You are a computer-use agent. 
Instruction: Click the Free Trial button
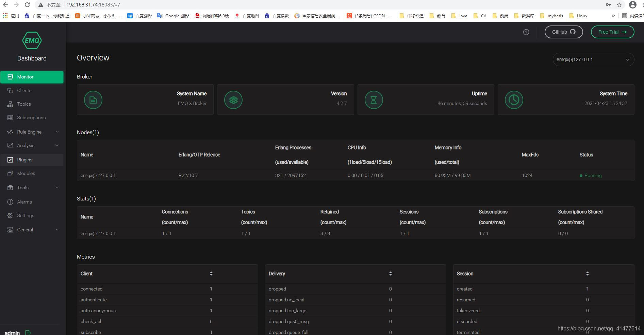pos(612,32)
